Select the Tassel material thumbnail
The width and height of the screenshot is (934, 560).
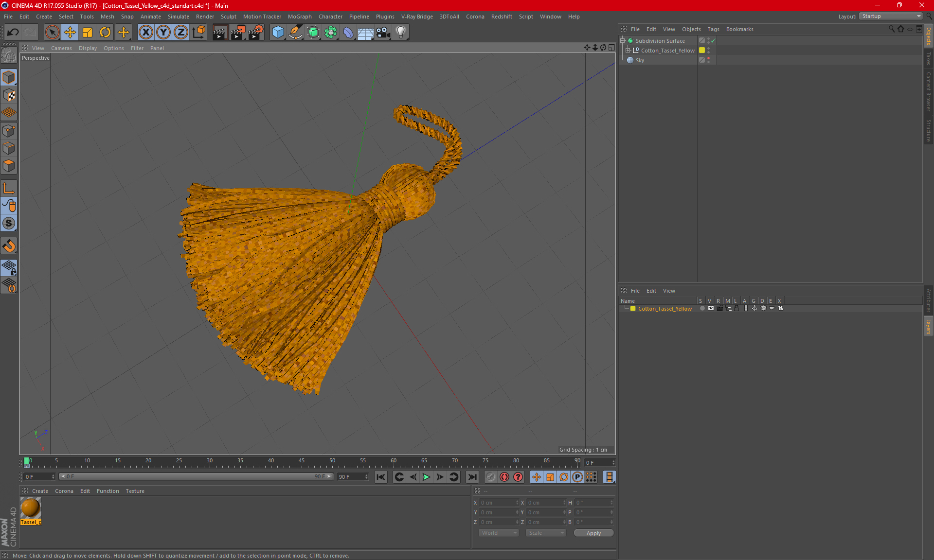(x=31, y=511)
